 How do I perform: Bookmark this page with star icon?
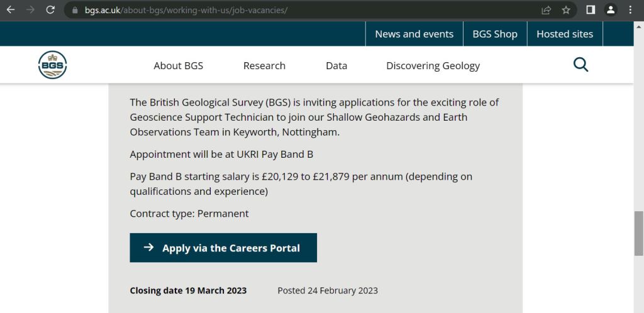coord(566,10)
